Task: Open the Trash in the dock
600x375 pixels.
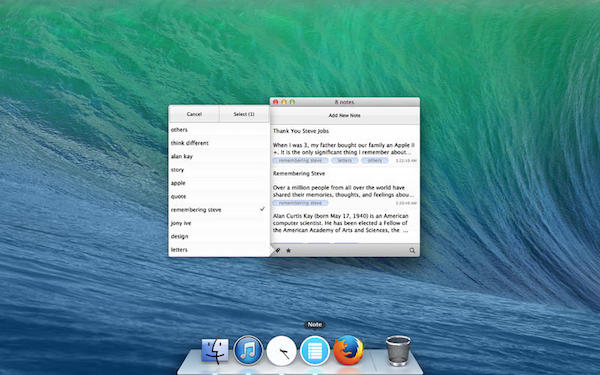Action: [x=398, y=351]
